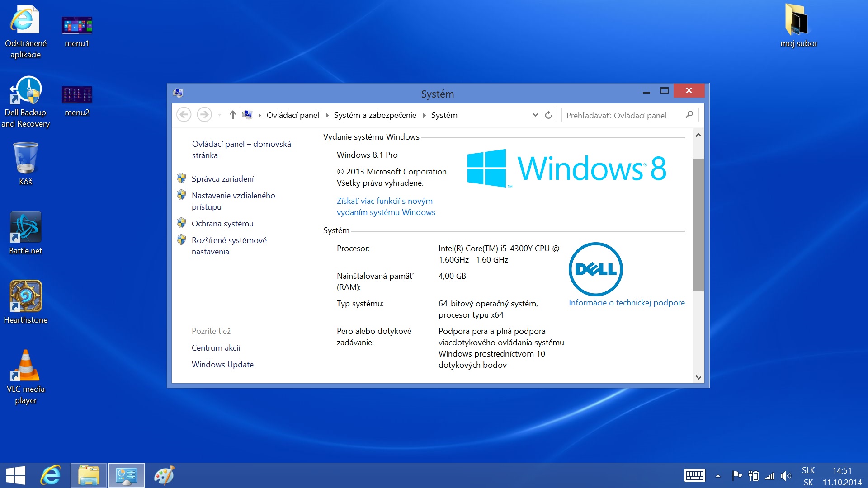Viewport: 868px width, 488px height.
Task: Open Správca zariadení link
Action: [222, 178]
